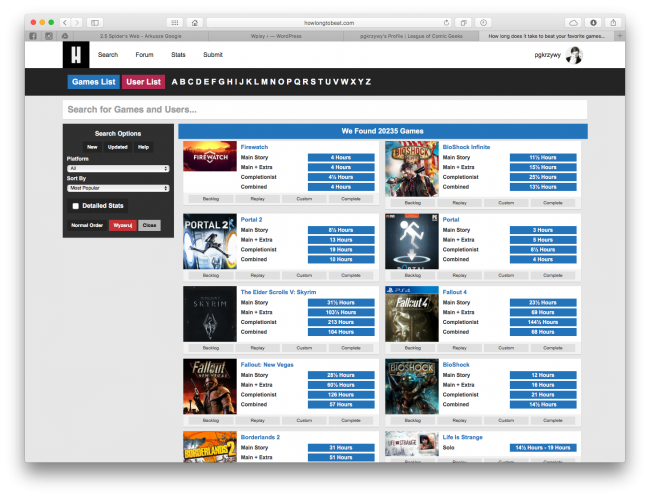
Task: Click the BioShock cover thumbnail
Action: (x=412, y=386)
